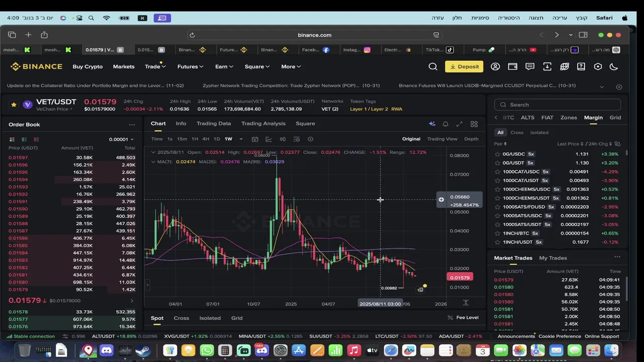Open the Online Support link
644x362 pixels.
coord(602,336)
